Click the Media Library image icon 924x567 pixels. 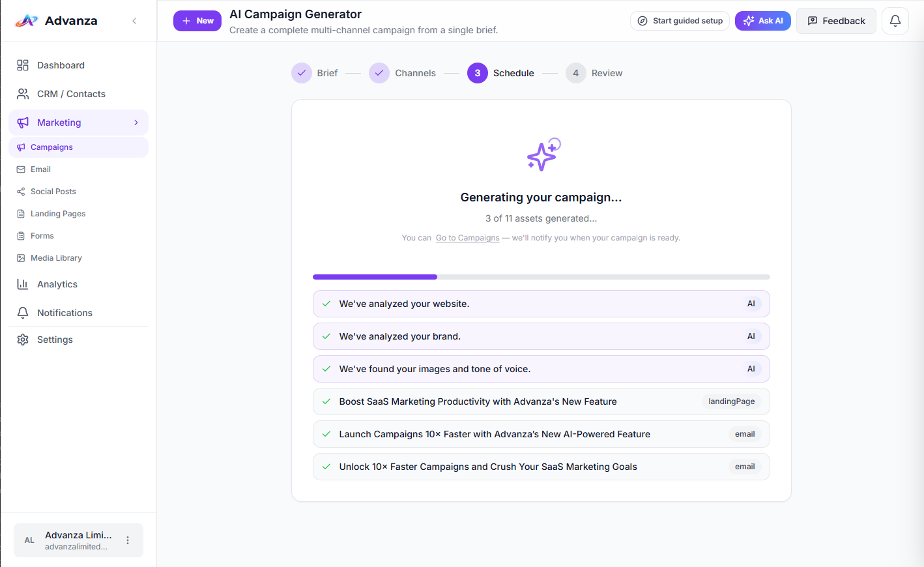point(21,258)
